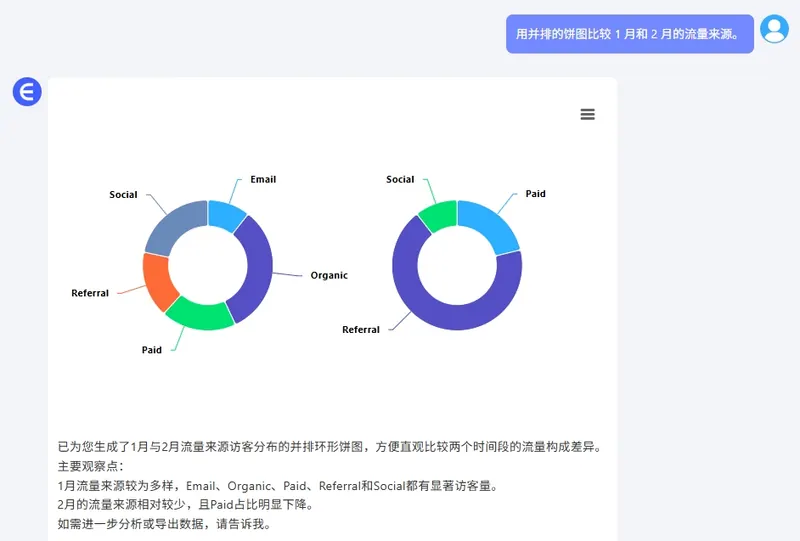Click the Email slice in left donut
Screen dimensions: 800x541
(227, 214)
